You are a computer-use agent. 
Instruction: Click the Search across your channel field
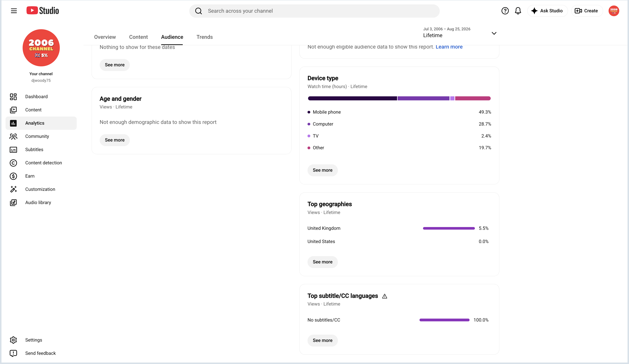click(x=314, y=11)
